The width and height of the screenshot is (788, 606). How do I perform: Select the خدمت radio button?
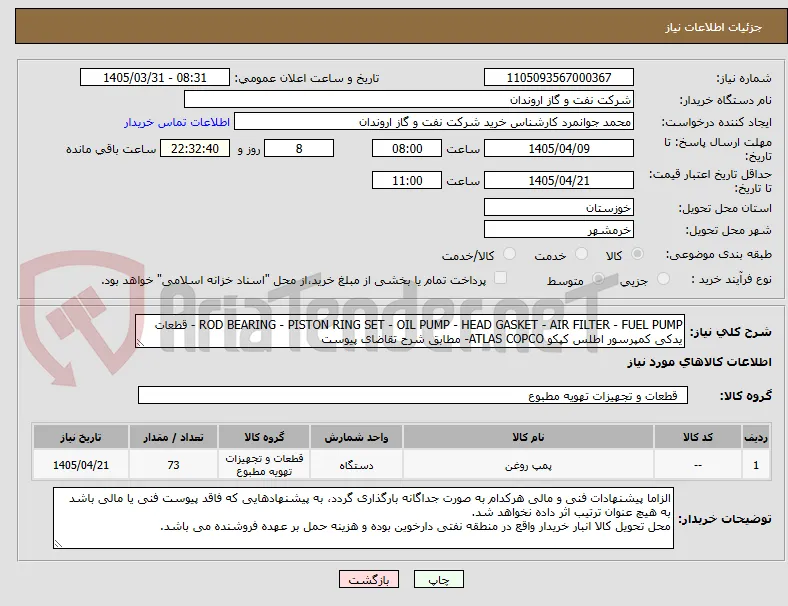[x=581, y=254]
